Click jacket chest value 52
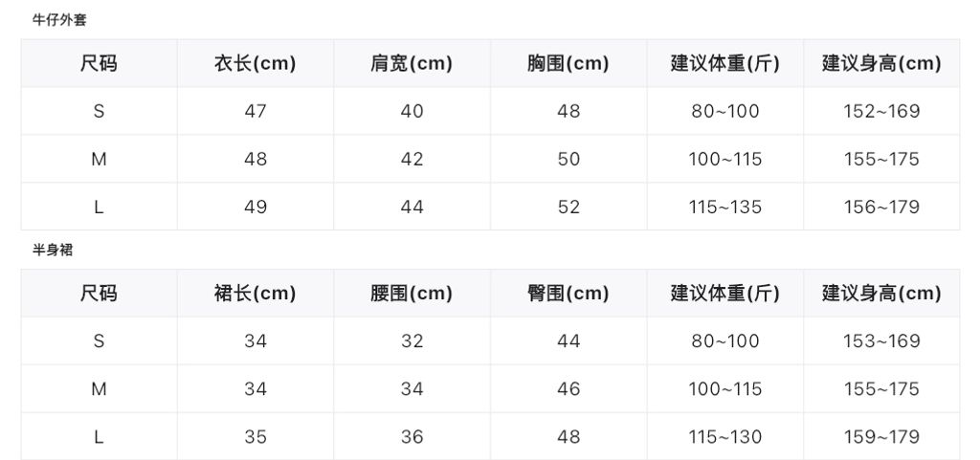Image resolution: width=980 pixels, height=460 pixels. (x=568, y=208)
